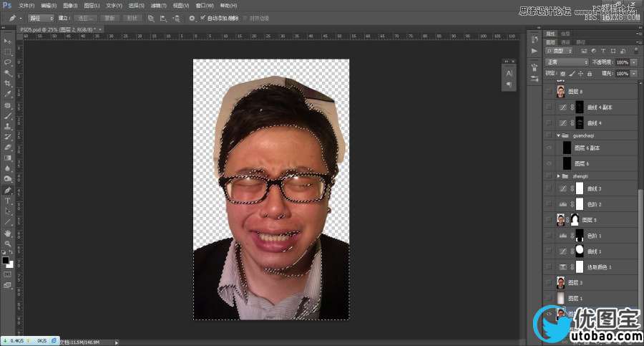Toggle 自动添加/删除 checkbox
Screen dimensions: 644x346
tap(203, 18)
